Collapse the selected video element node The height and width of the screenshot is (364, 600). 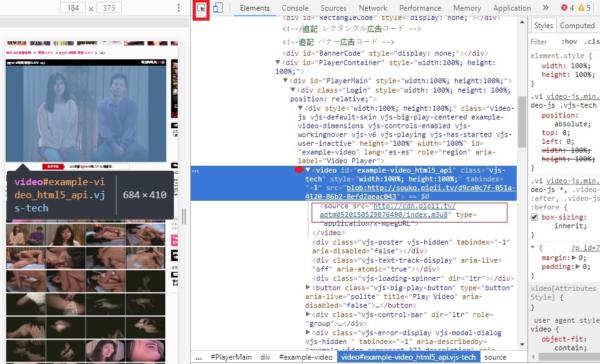308,169
